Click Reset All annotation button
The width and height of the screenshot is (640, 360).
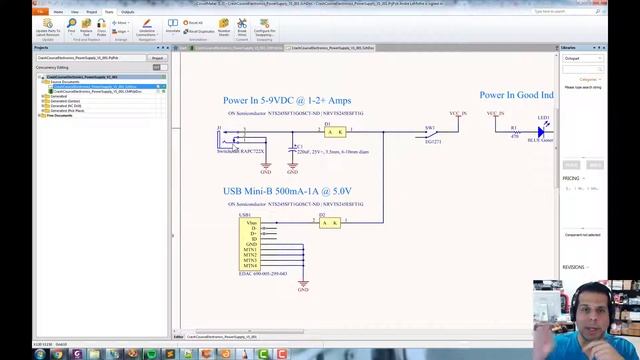click(x=193, y=23)
